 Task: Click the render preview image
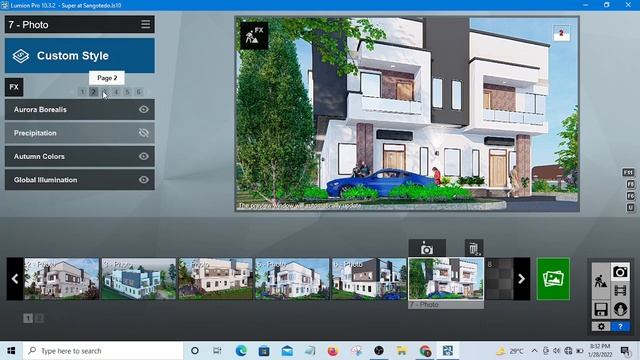coord(407,114)
